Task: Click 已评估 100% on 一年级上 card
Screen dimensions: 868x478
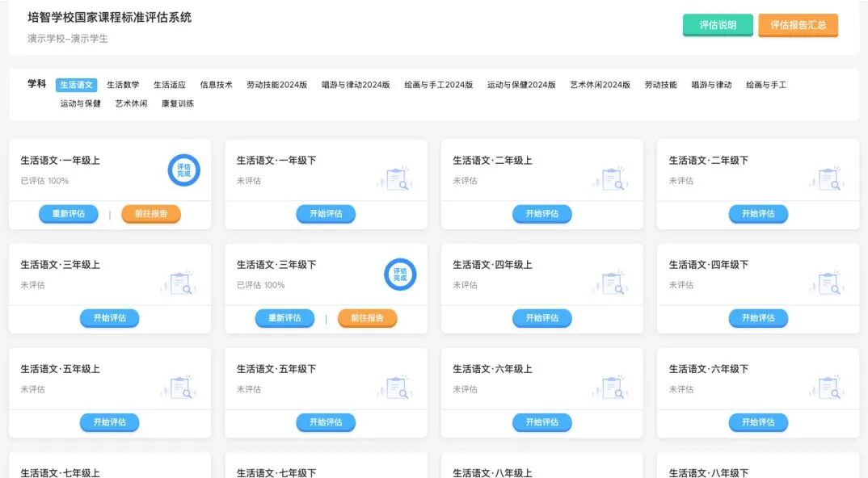Action: click(x=44, y=181)
